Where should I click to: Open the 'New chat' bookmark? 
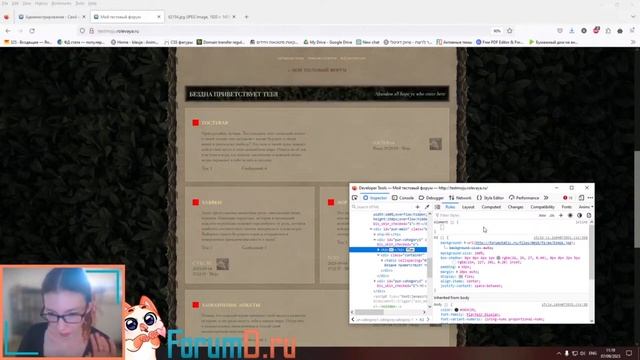click(368, 42)
